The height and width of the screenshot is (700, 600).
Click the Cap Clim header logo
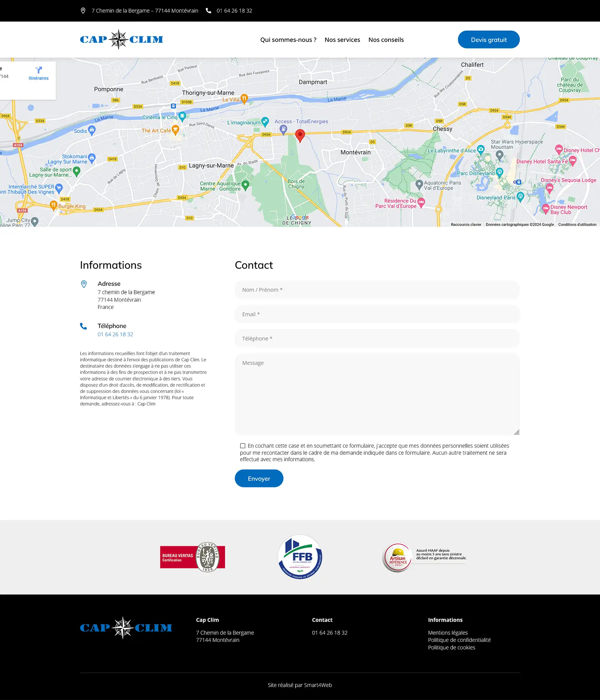click(121, 39)
